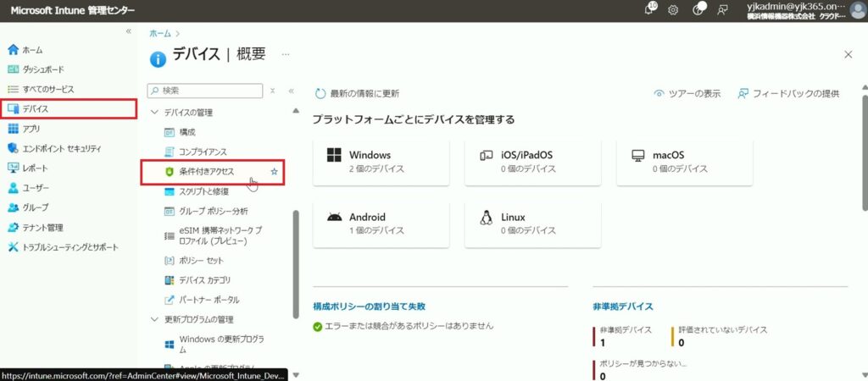
Task: Click the help question mark icon
Action: (698, 9)
